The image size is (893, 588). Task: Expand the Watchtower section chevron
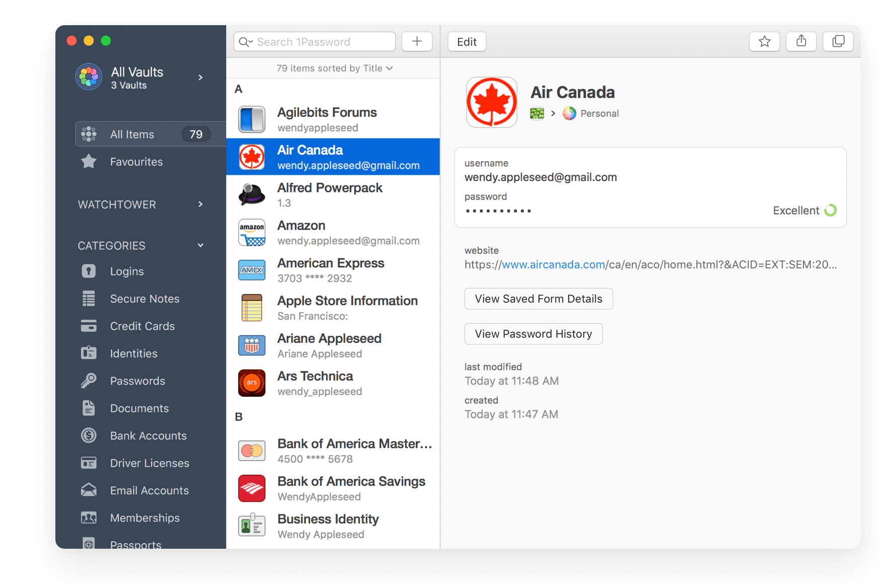point(200,204)
